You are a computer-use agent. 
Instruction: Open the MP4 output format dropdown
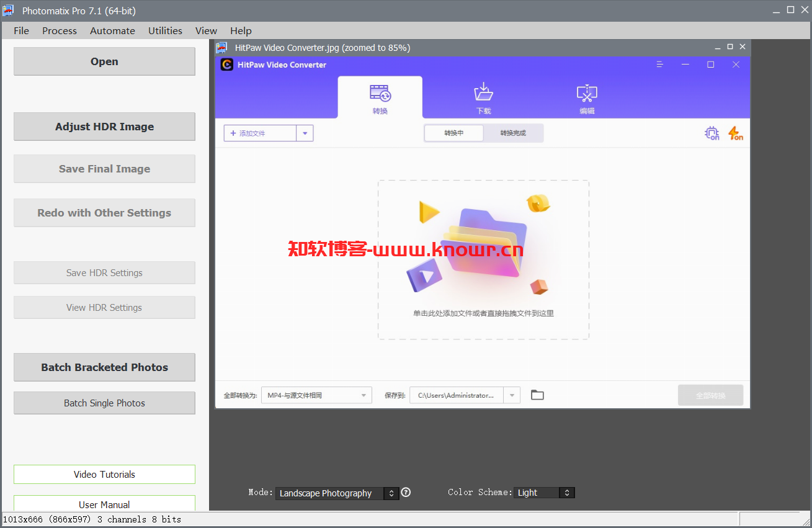pos(316,395)
